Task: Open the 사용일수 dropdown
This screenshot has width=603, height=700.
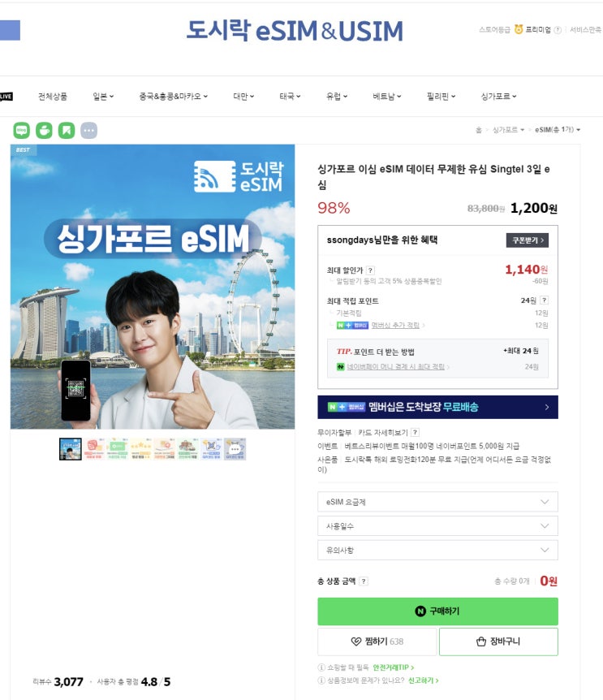Action: click(x=437, y=526)
